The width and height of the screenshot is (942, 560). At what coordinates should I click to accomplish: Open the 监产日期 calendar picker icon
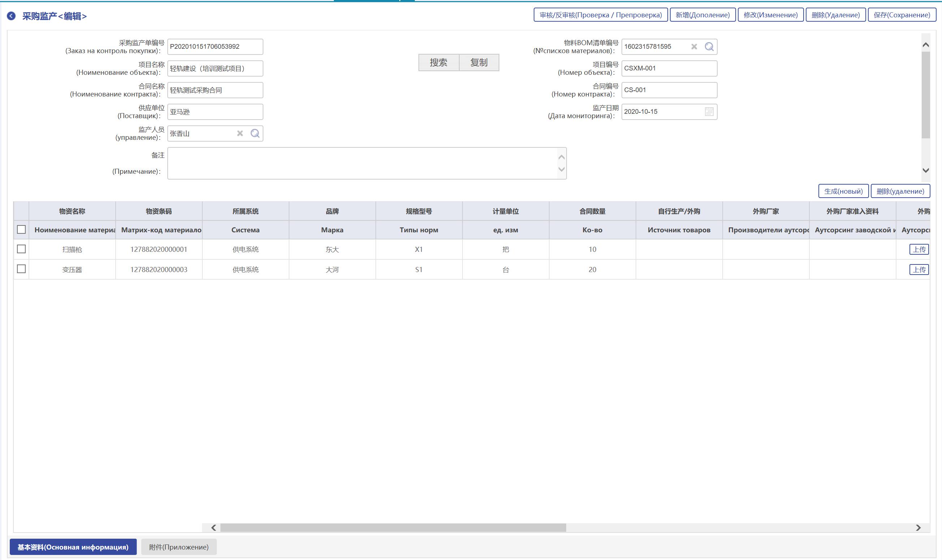click(709, 112)
